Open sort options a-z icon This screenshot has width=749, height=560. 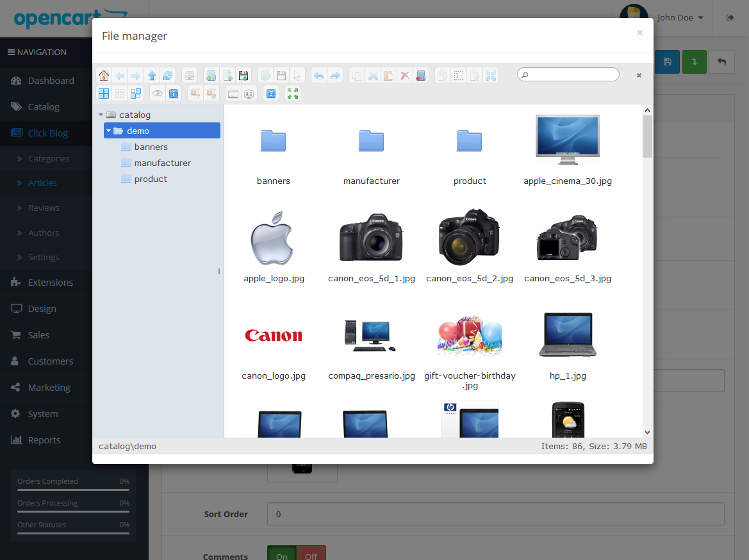pyautogui.click(x=249, y=94)
